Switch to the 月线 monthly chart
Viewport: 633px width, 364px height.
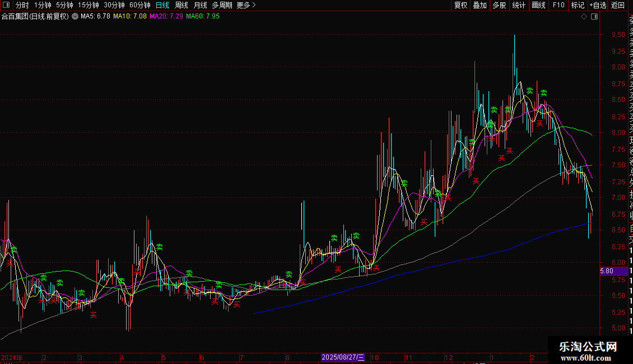[200, 5]
